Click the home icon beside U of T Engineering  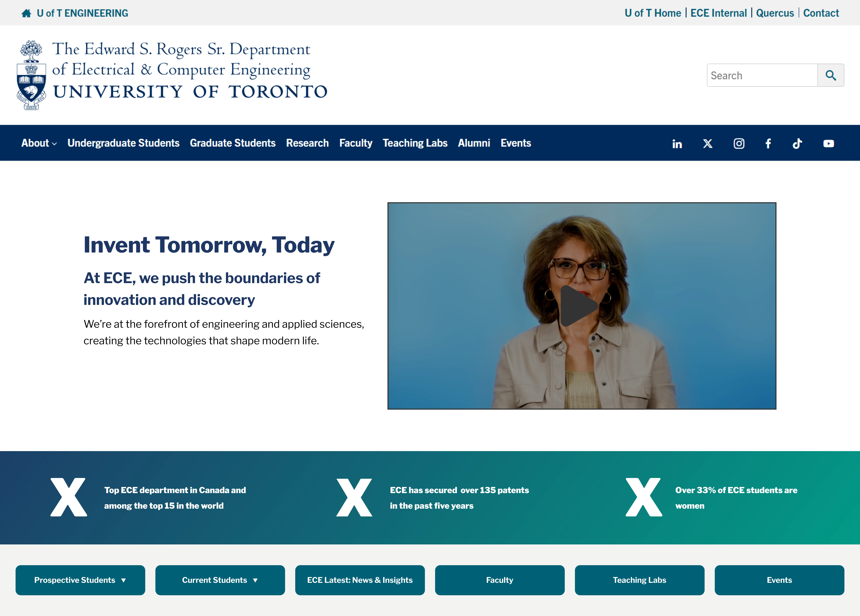26,13
